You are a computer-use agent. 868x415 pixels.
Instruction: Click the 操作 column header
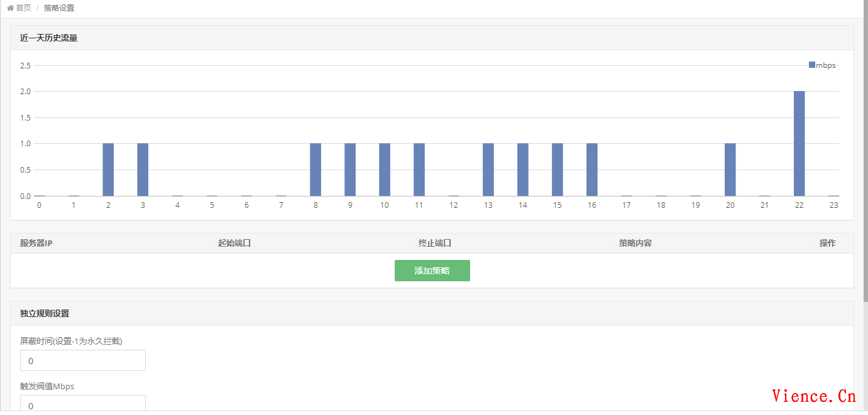tap(827, 243)
